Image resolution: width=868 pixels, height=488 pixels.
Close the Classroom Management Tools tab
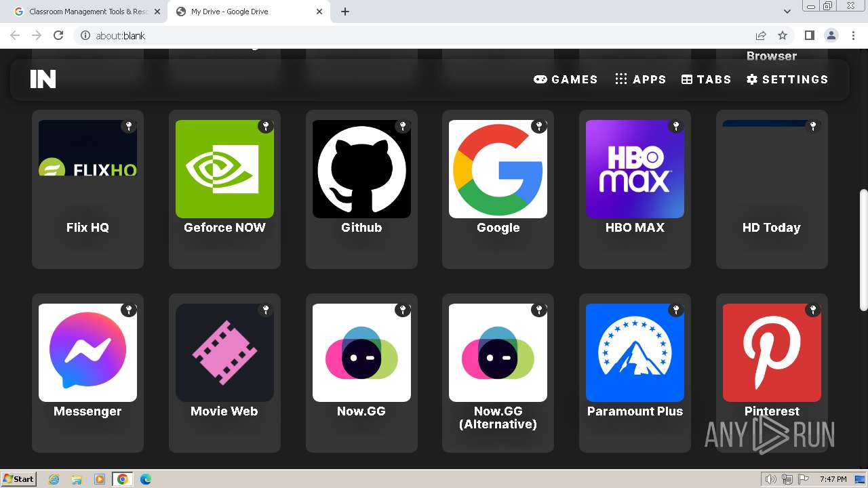pos(157,12)
